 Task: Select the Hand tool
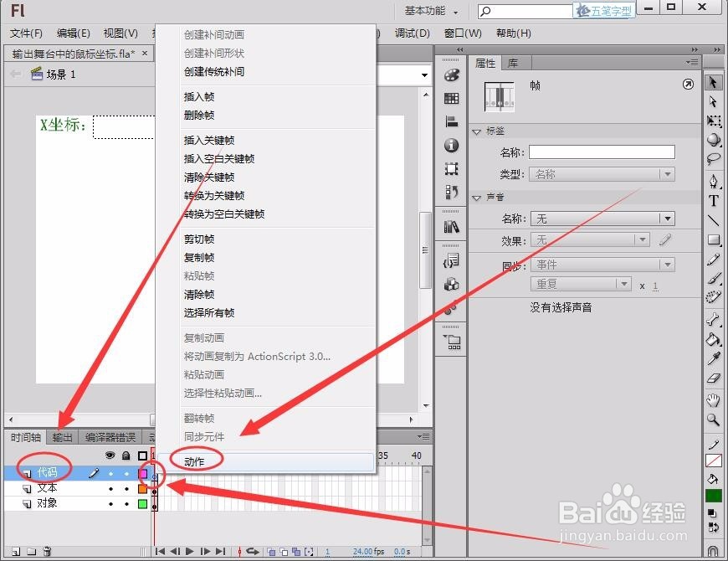[x=713, y=400]
